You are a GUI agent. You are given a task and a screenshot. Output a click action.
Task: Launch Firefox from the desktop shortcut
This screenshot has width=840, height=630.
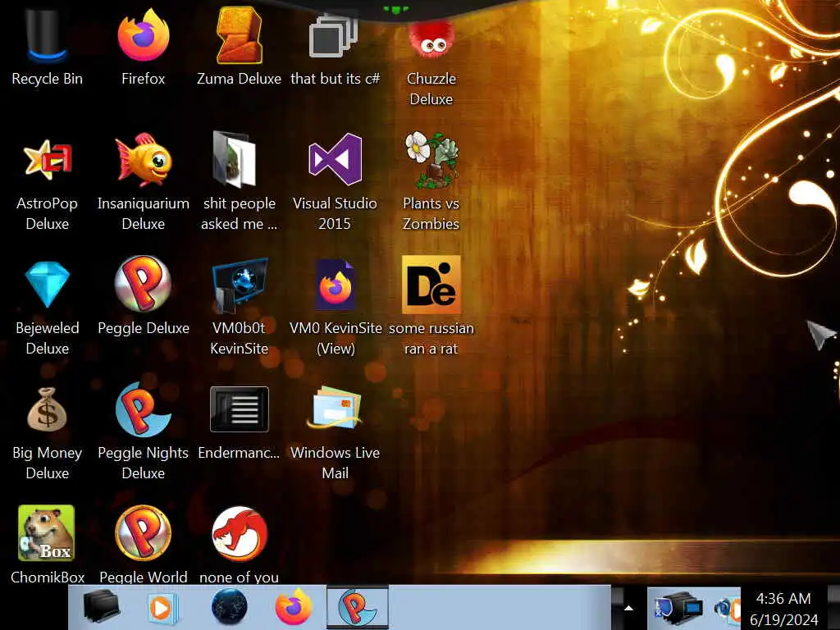click(x=144, y=35)
